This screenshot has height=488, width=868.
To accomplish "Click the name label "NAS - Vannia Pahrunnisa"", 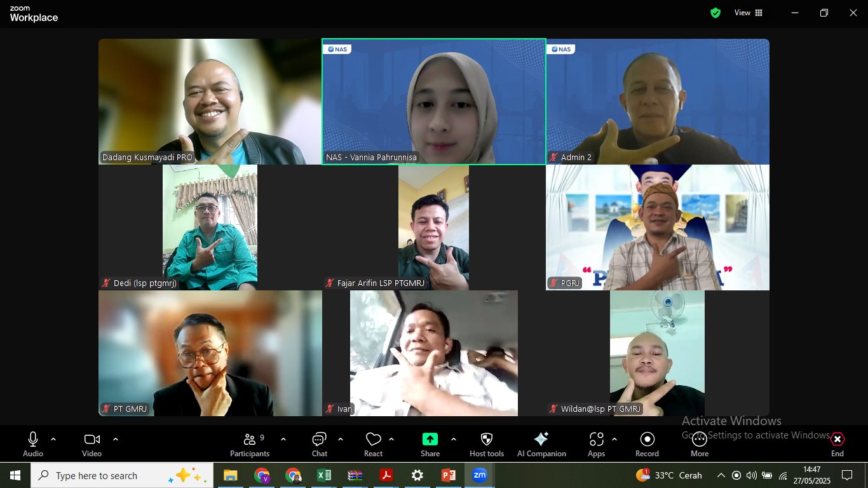I will tap(372, 157).
